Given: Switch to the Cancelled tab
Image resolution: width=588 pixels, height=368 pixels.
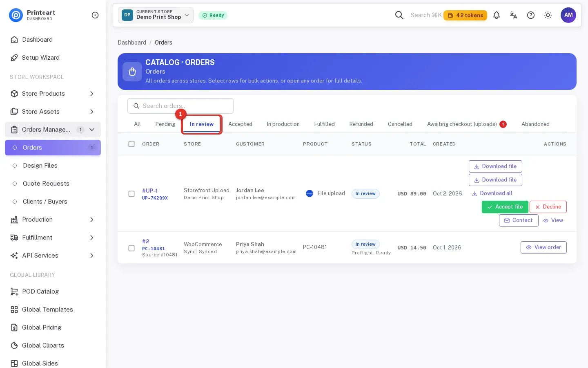Looking at the screenshot, I should (x=400, y=124).
